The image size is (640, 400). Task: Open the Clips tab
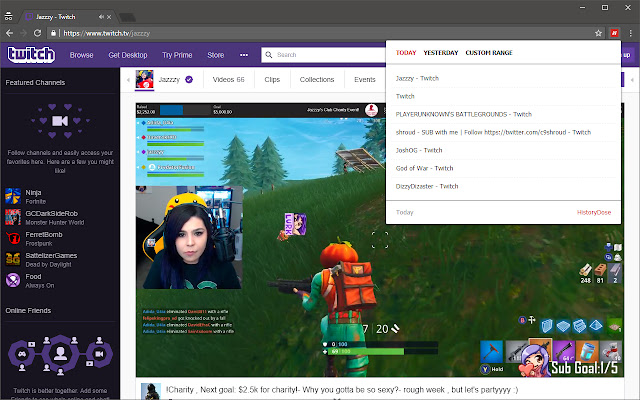[272, 80]
